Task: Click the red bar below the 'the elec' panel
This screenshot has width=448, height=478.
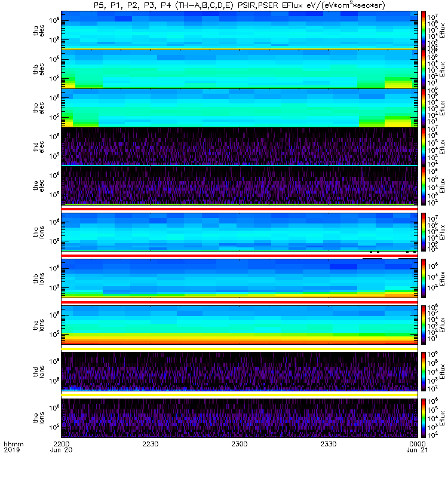Action: (240, 209)
